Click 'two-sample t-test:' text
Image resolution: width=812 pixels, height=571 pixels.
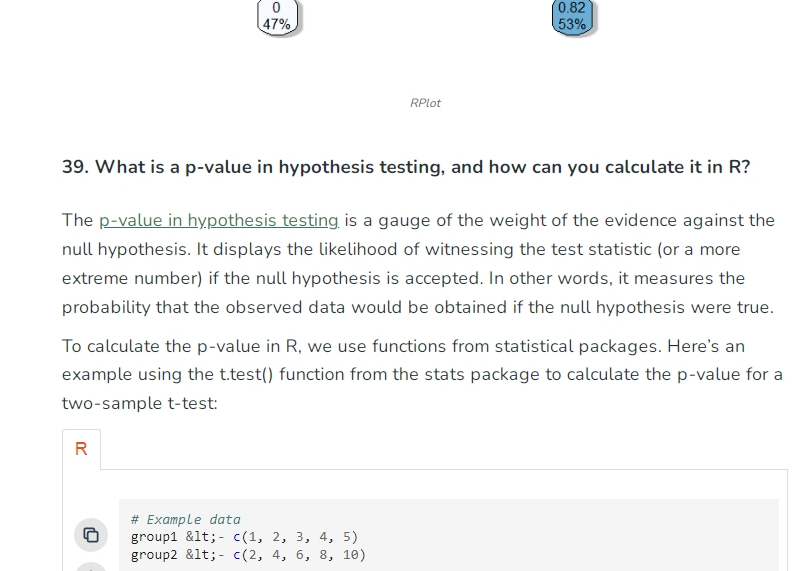pyautogui.click(x=140, y=403)
